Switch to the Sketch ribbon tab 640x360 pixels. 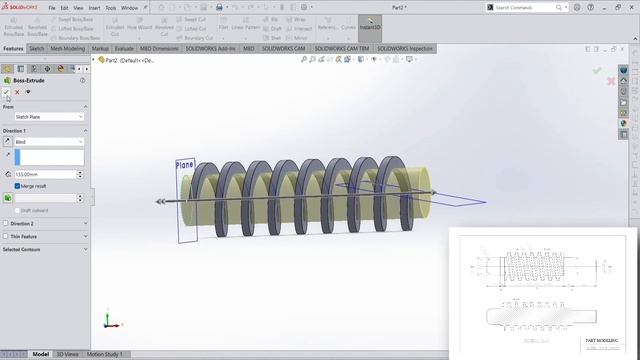[x=36, y=49]
